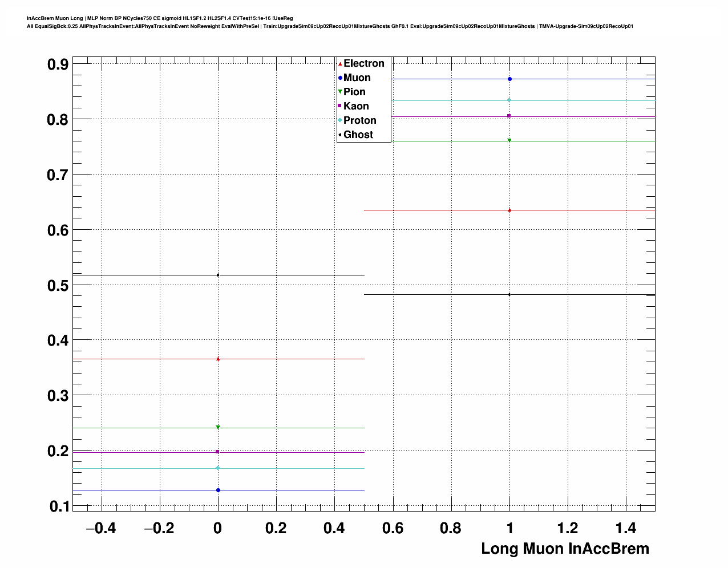Screen dimensions: 728x568
Task: Click the green Pion triangle in legend
Action: pyautogui.click(x=340, y=92)
